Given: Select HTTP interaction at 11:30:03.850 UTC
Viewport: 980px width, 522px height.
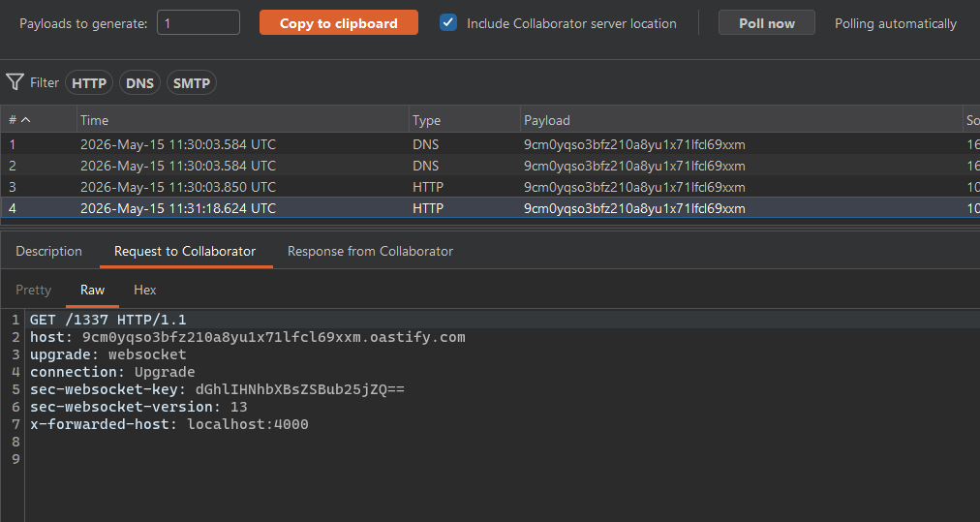Looking at the screenshot, I should [x=490, y=187].
